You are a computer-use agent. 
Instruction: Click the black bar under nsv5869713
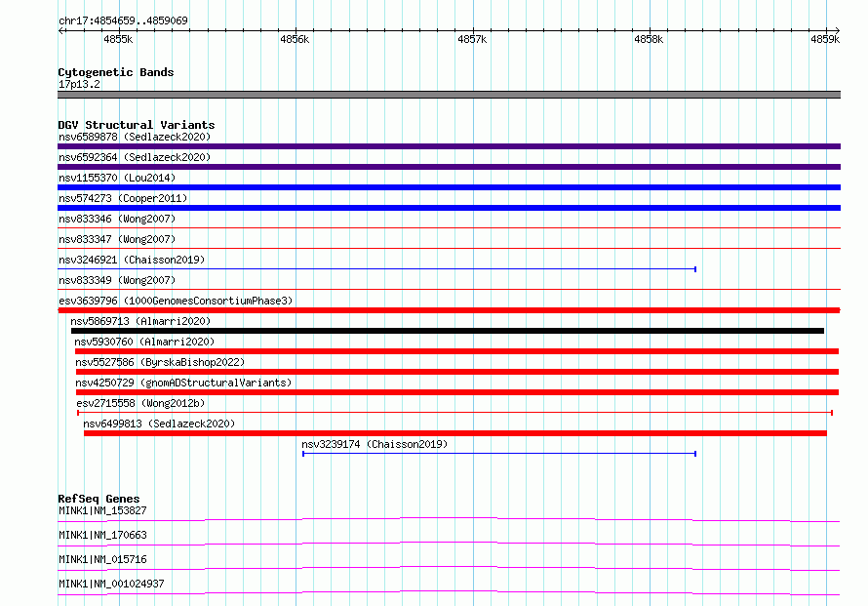click(448, 331)
